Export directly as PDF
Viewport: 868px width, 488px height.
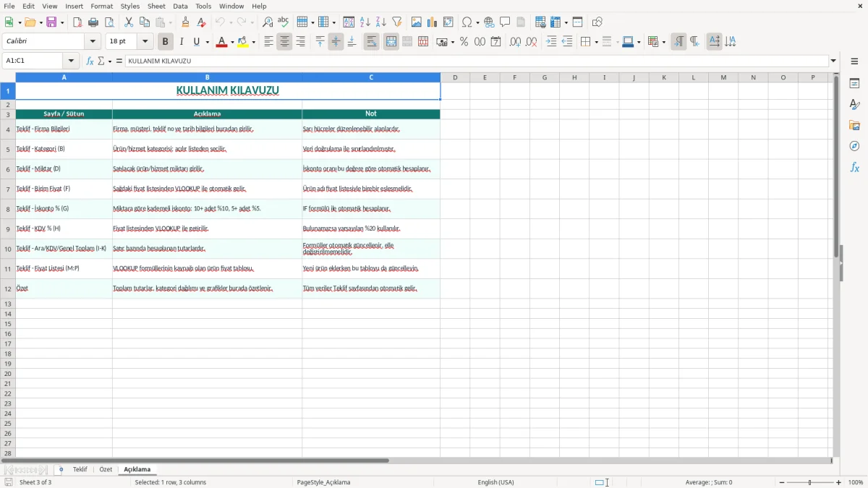(77, 22)
